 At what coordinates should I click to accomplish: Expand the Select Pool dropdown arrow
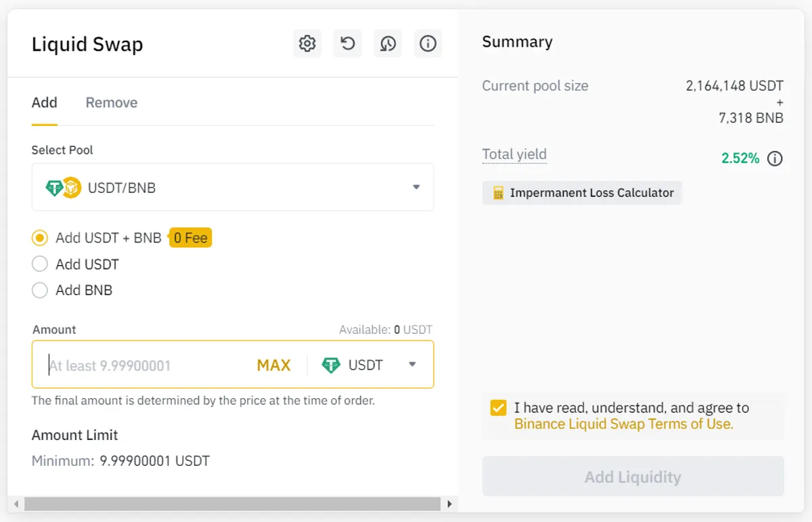[x=416, y=188]
